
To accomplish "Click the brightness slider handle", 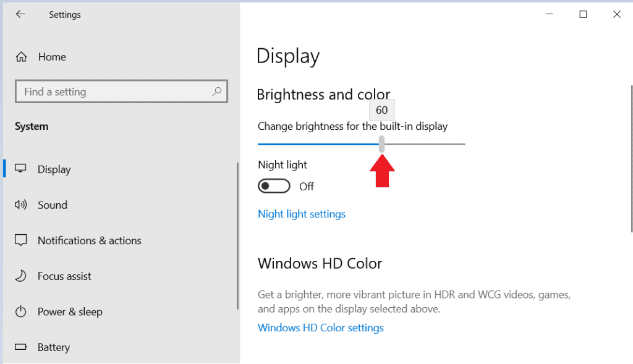I will tap(382, 144).
